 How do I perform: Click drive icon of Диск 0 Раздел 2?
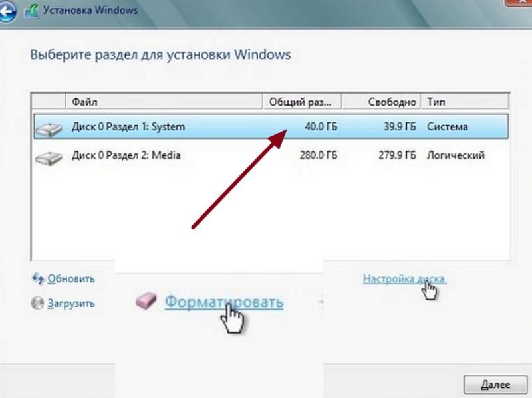tap(49, 158)
